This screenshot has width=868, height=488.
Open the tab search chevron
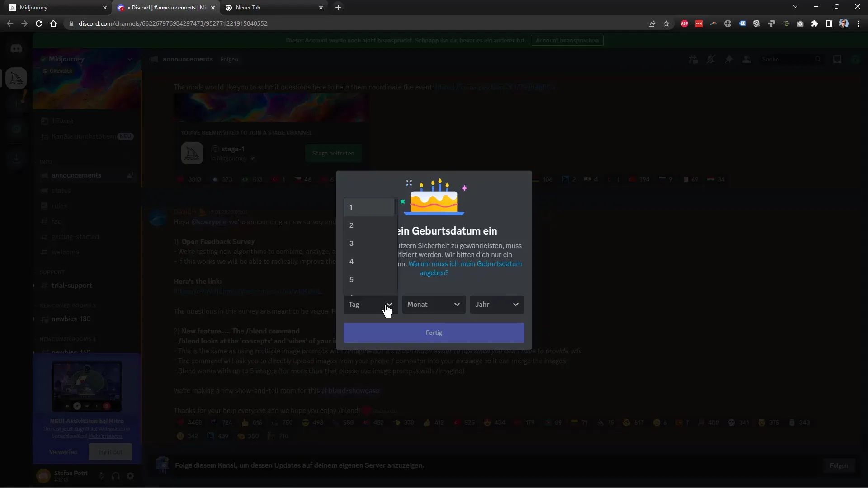point(795,7)
